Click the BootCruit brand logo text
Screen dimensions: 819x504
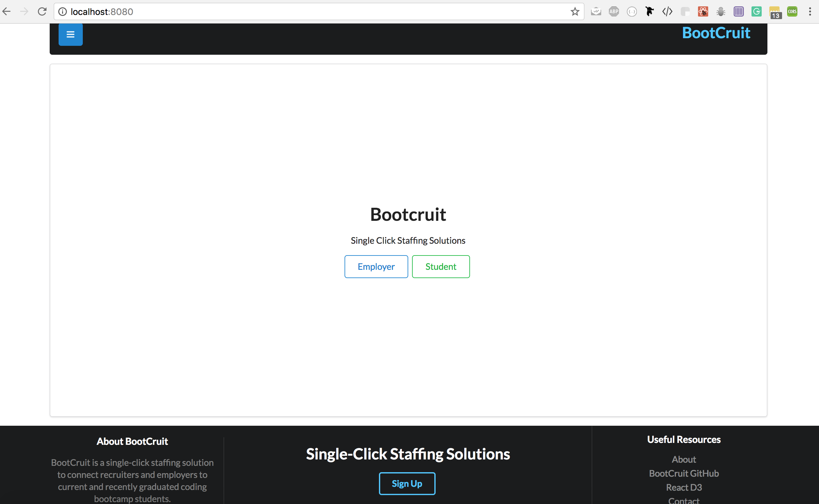(x=716, y=33)
